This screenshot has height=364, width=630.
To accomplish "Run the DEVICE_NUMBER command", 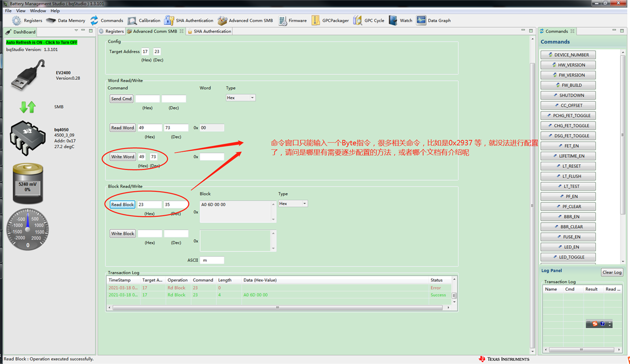I will 568,55.
